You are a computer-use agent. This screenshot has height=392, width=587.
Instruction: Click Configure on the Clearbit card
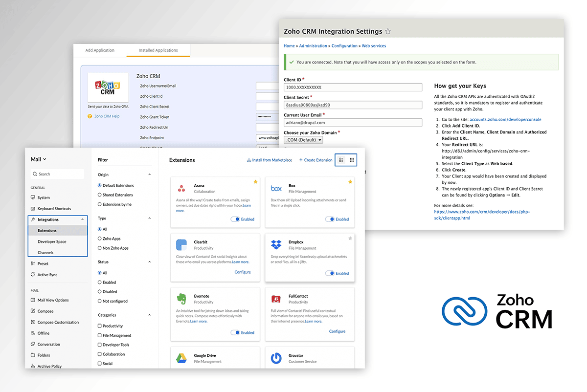pos(243,272)
